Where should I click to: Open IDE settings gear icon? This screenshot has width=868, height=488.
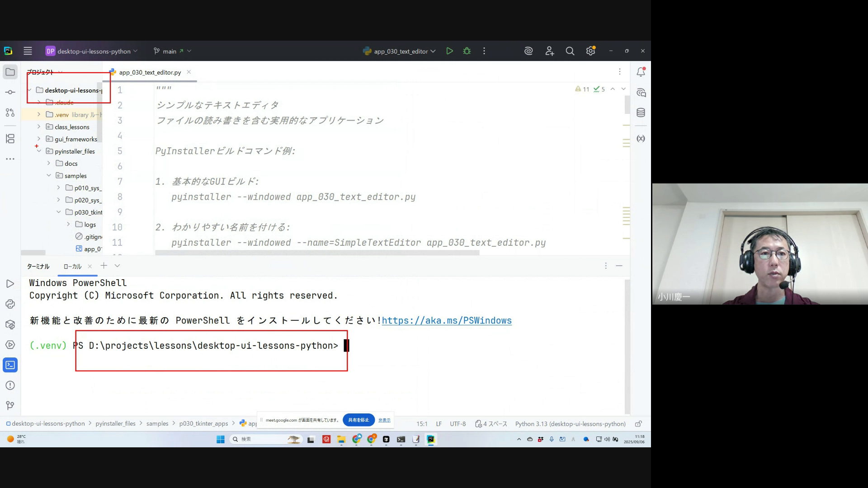[x=590, y=51]
